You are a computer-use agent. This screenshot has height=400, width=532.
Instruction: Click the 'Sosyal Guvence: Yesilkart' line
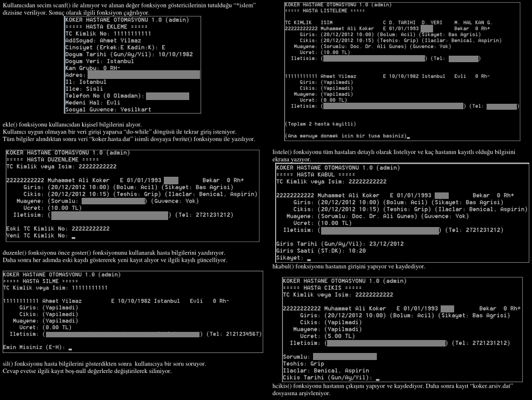108,110
